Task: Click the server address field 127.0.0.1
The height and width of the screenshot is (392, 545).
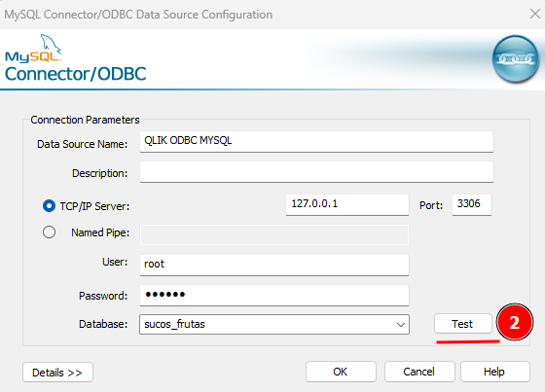Action: click(x=347, y=204)
